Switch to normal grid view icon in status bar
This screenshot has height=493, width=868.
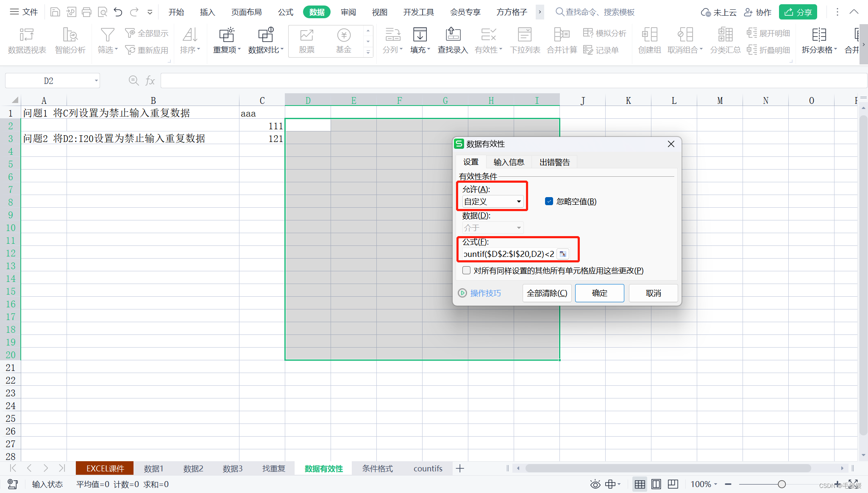640,484
